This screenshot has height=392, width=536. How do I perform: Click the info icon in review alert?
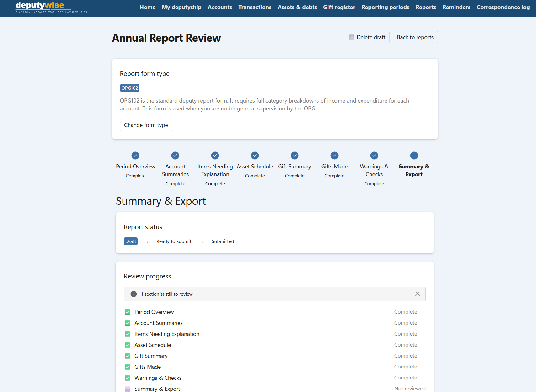coord(134,294)
